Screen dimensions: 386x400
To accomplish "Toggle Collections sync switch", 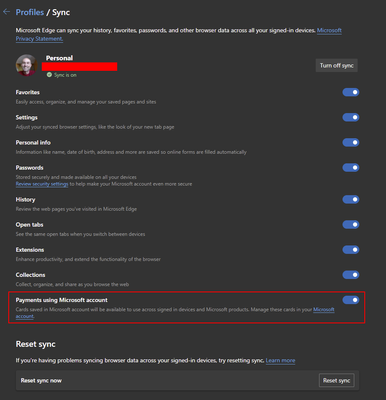I will pos(351,275).
